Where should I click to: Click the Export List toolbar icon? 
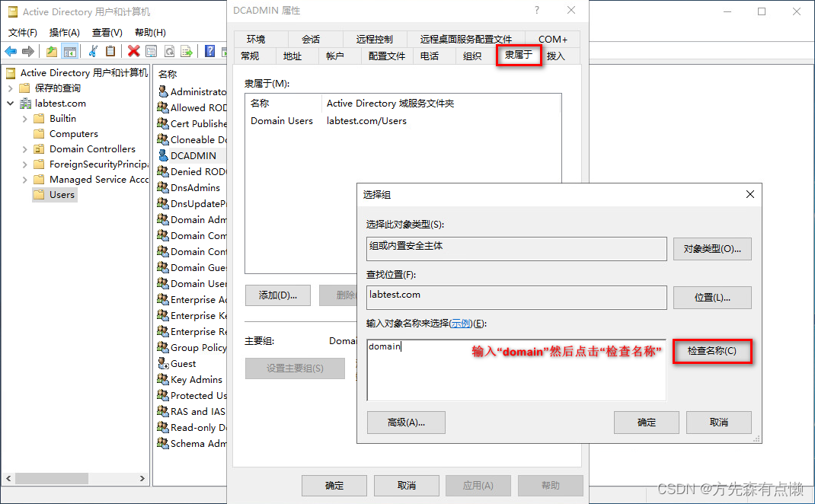pyautogui.click(x=187, y=51)
